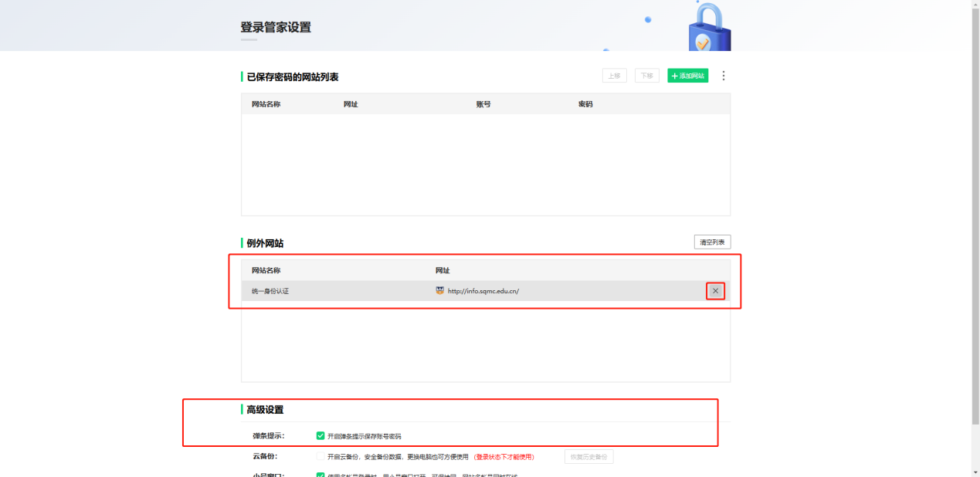Click the 网址 header in exception sites table
Image resolution: width=980 pixels, height=477 pixels.
443,271
